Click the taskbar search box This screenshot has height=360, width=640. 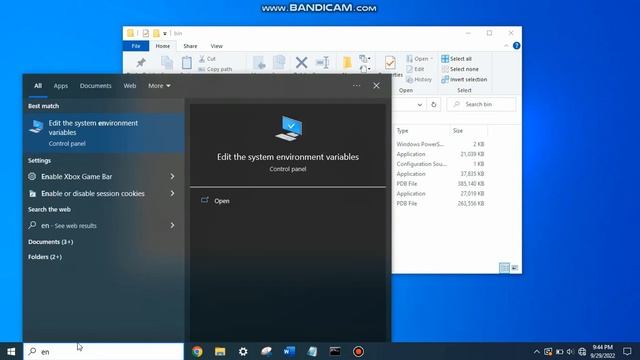[104, 351]
